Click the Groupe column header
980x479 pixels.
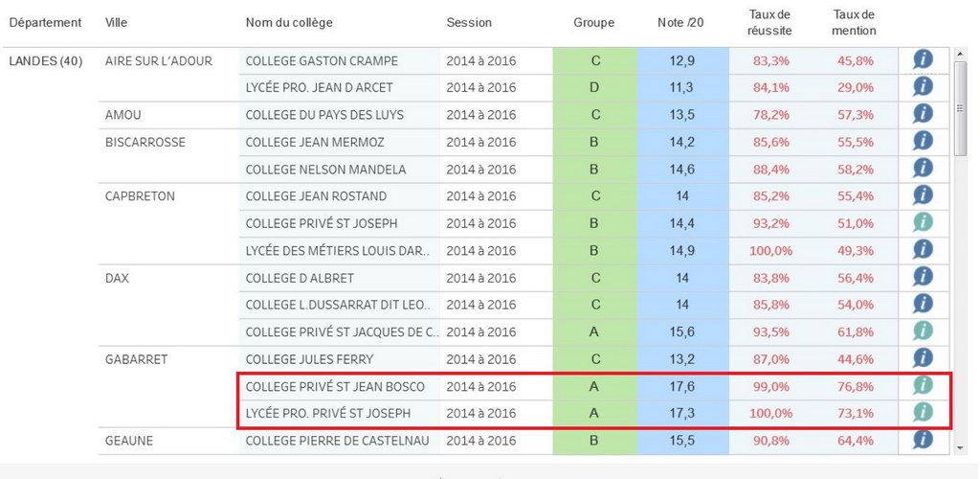(x=593, y=22)
